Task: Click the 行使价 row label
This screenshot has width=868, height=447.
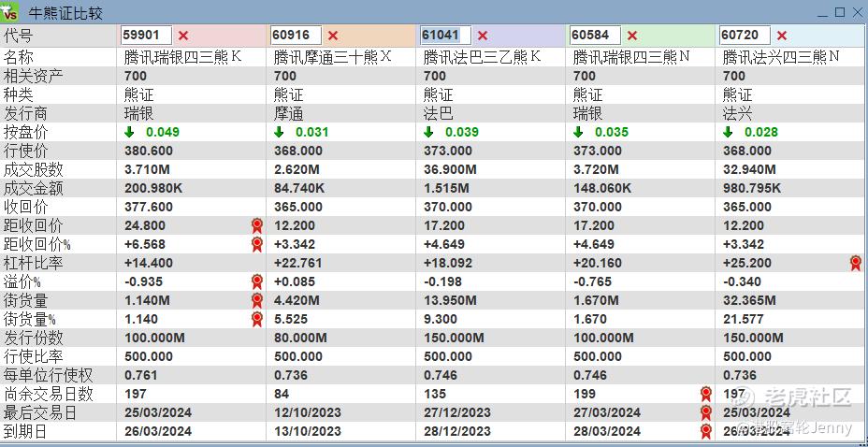Action: [x=25, y=151]
